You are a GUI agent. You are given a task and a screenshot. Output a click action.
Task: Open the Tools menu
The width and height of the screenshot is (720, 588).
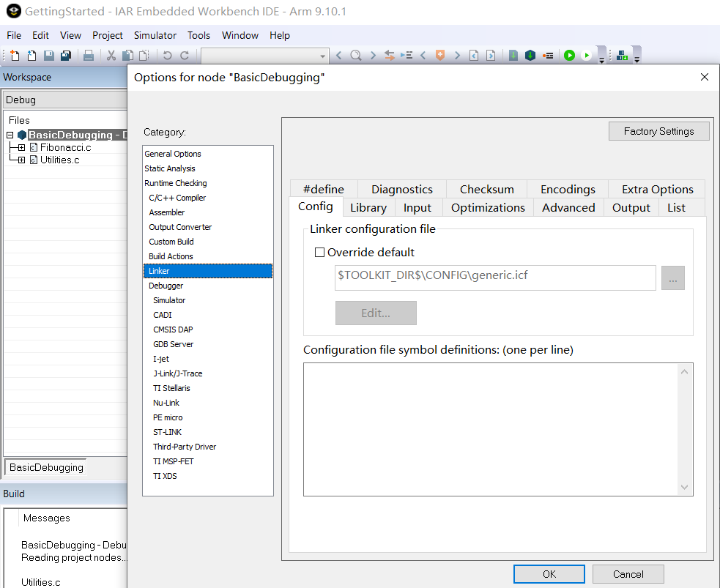198,35
